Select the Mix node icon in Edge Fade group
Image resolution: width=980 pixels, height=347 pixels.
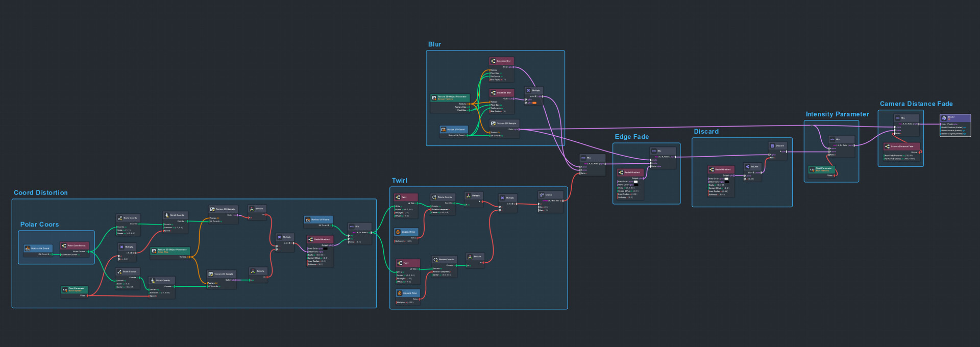tap(654, 151)
